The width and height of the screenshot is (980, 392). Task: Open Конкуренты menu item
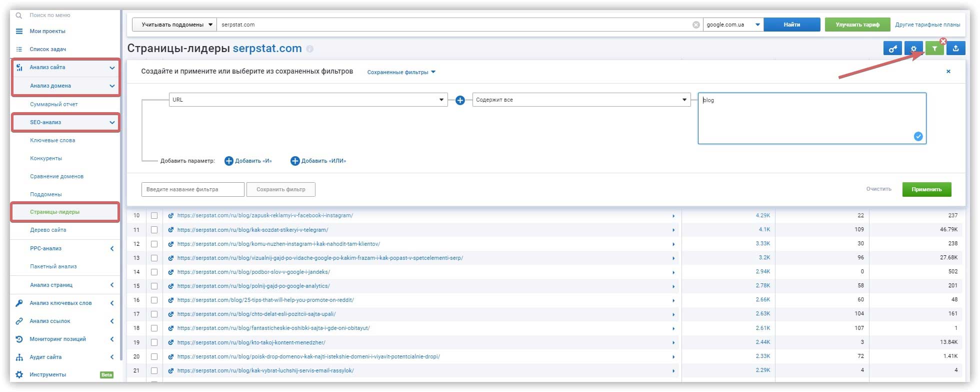point(46,158)
